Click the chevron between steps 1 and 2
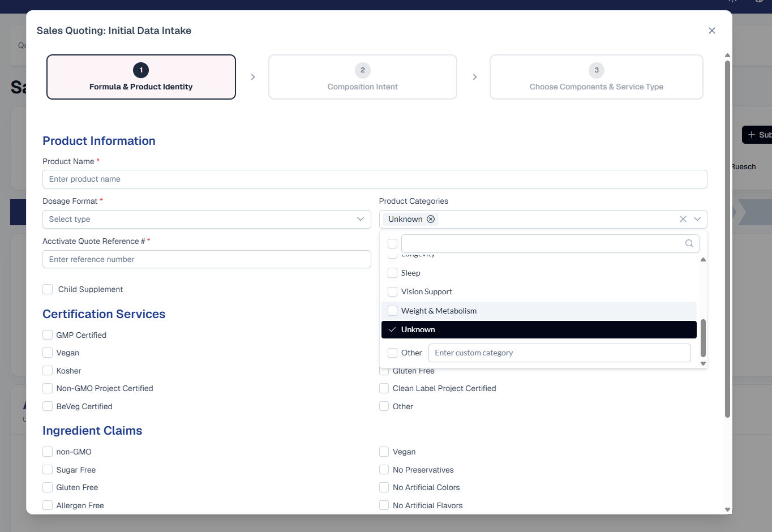 pos(253,77)
